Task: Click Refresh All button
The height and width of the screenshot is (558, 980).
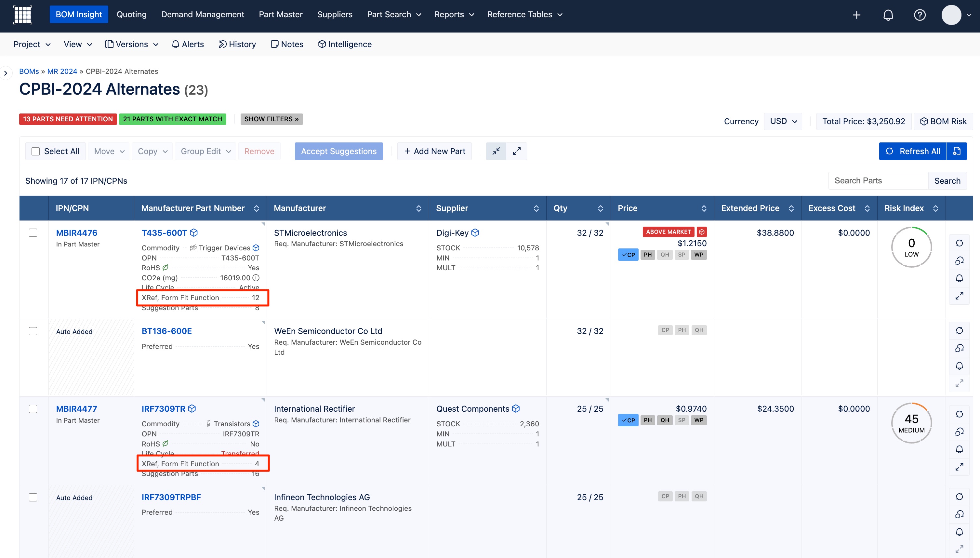Action: (x=913, y=152)
